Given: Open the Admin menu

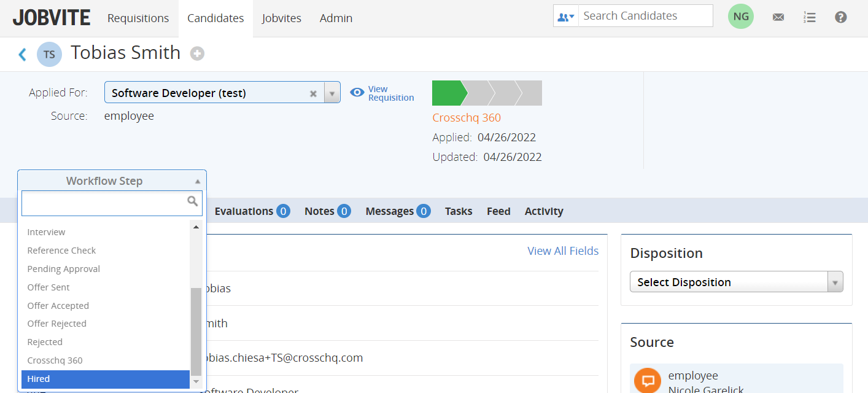Looking at the screenshot, I should pos(336,18).
